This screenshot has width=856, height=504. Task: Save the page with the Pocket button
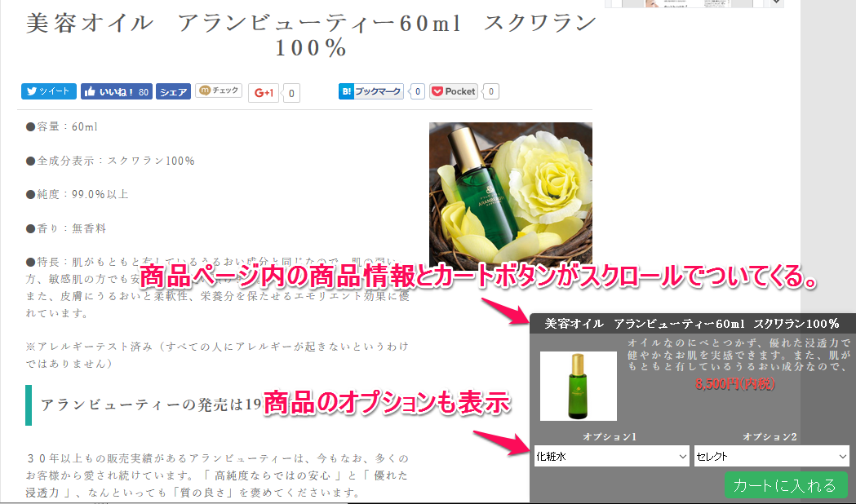[x=454, y=91]
